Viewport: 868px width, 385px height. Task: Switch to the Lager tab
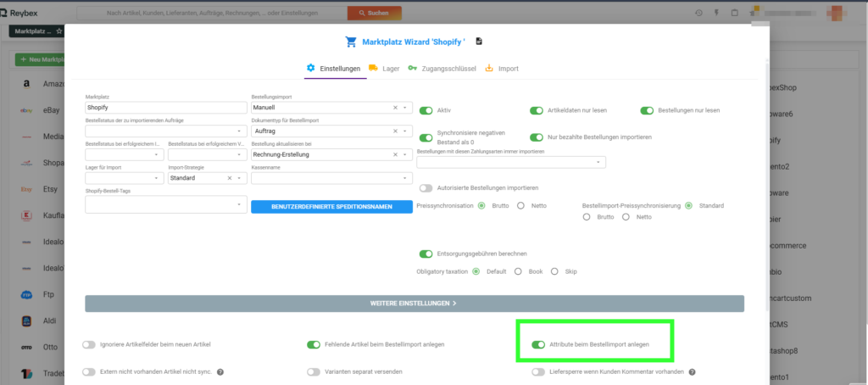[x=384, y=69]
